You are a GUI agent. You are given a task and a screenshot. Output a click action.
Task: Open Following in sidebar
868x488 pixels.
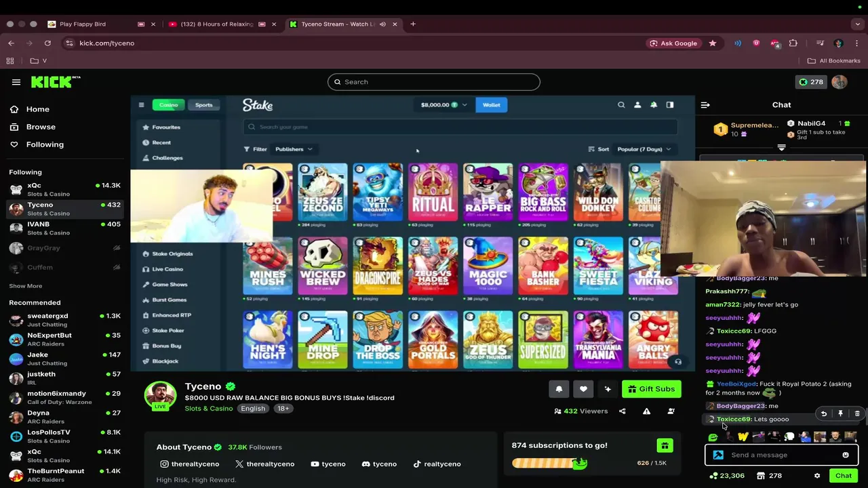pos(37,144)
